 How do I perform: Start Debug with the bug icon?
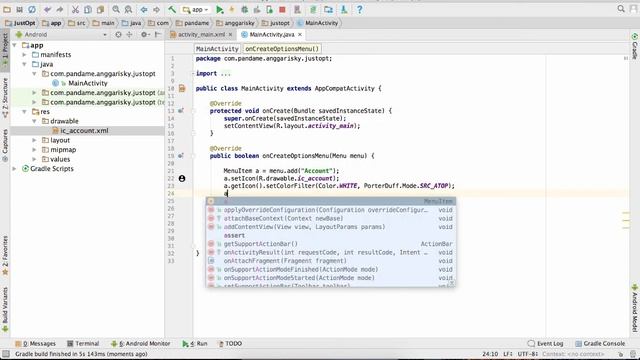244,9
